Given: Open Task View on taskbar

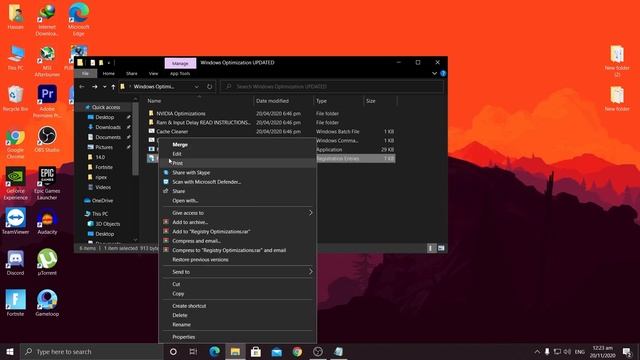Looking at the screenshot, I should [193, 351].
